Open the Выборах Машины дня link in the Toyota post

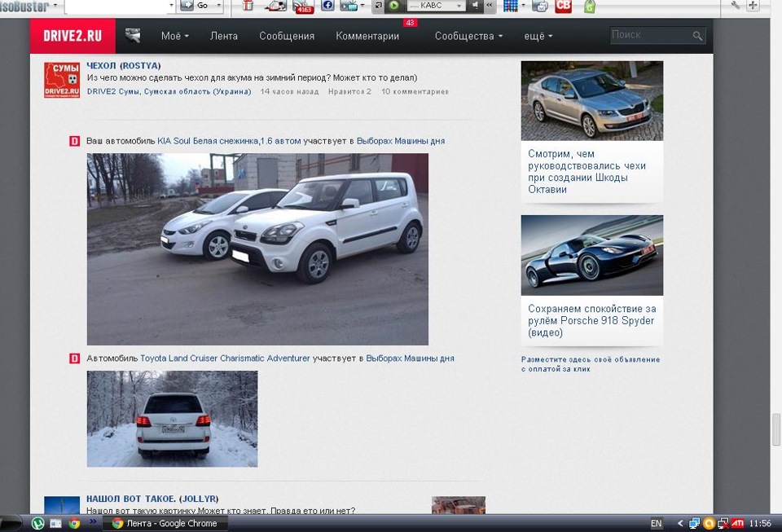pos(410,358)
